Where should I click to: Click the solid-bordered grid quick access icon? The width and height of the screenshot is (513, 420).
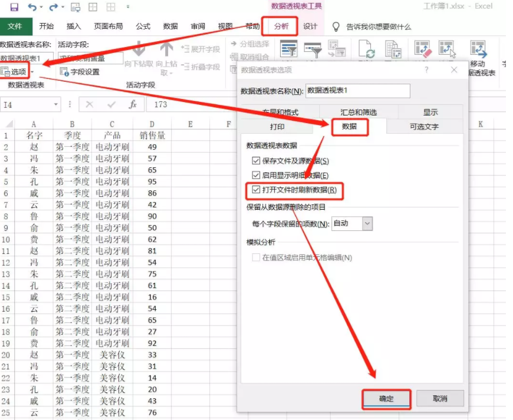tap(93, 7)
